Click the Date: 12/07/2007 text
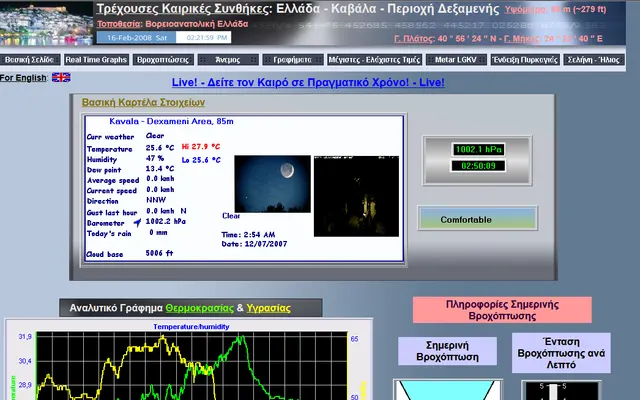640x400 pixels. click(254, 244)
